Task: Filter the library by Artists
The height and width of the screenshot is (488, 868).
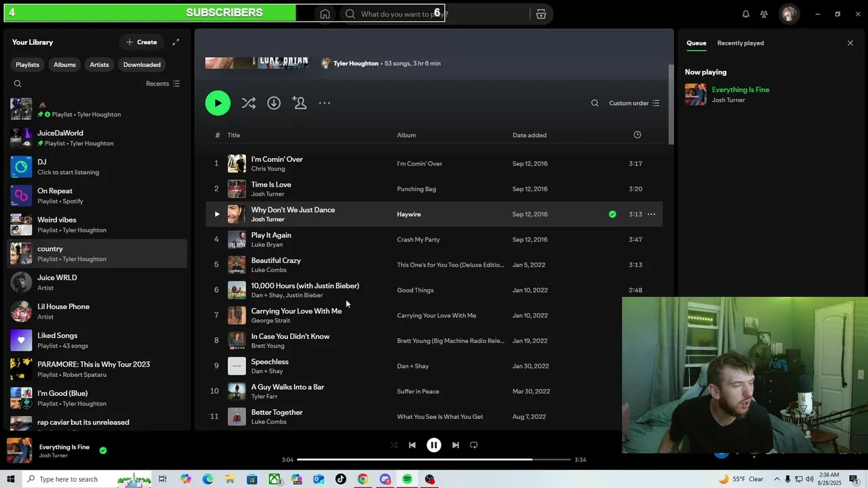Action: (x=99, y=64)
